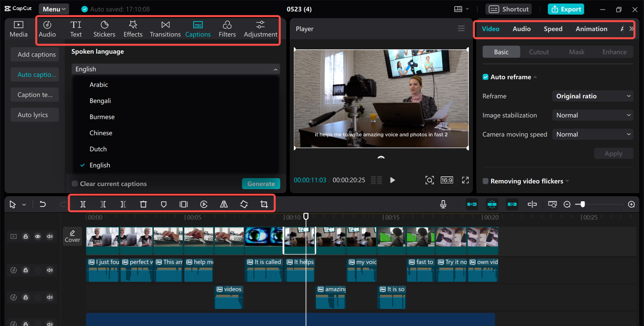The image size is (644, 326).
Task: Open the Audio panel
Action: click(47, 29)
